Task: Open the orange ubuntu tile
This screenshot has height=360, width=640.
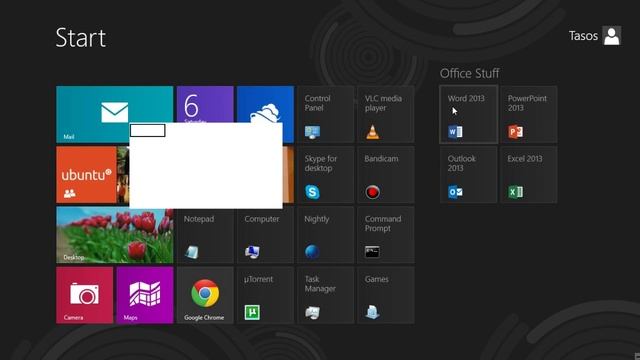Action: tap(87, 175)
